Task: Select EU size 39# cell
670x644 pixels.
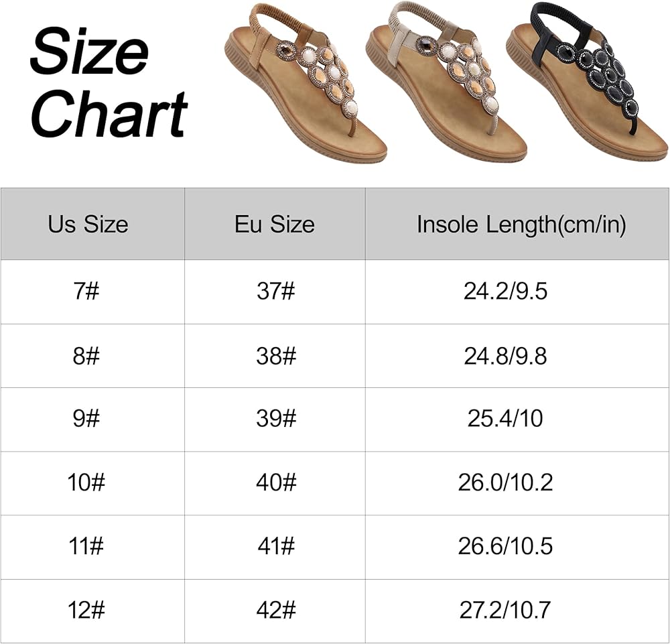Action: [x=275, y=419]
